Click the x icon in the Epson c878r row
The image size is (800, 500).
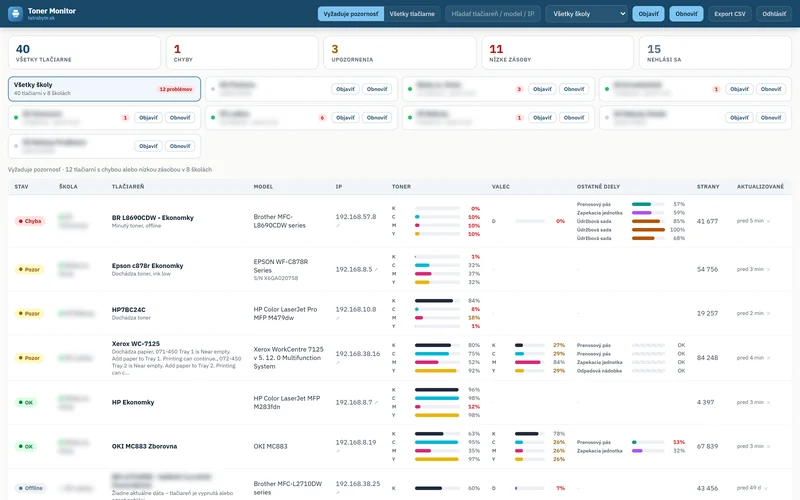click(768, 269)
